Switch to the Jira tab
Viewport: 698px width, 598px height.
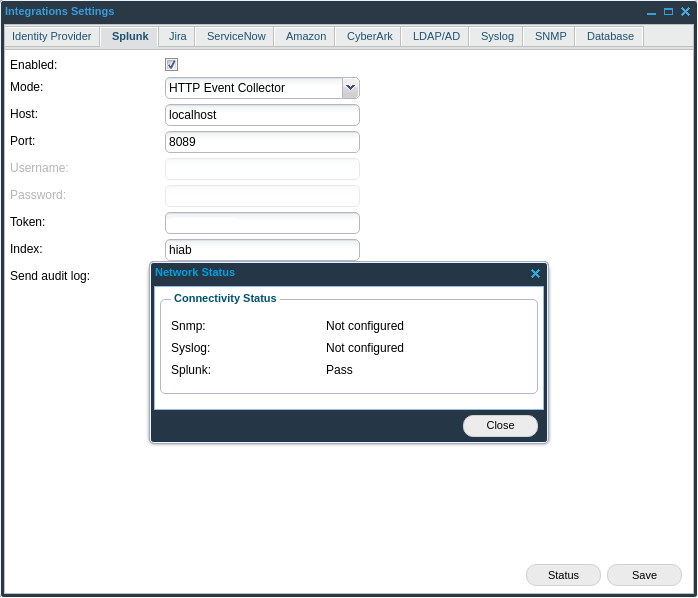(177, 36)
